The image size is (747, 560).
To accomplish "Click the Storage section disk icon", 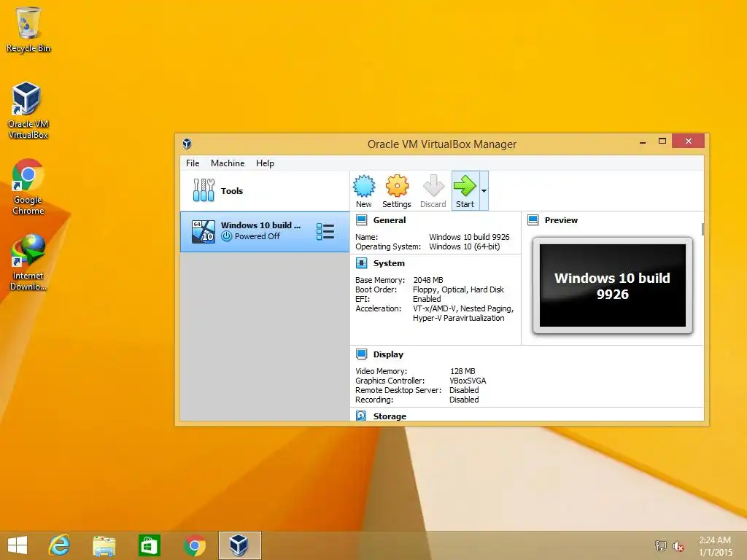I will [361, 416].
